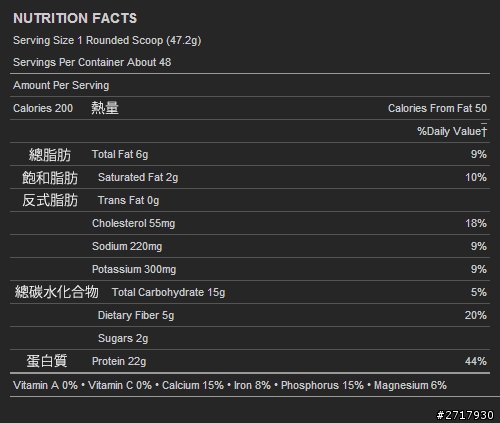Click the NUTRITION FACTS heading
500x423 pixels.
[75, 18]
